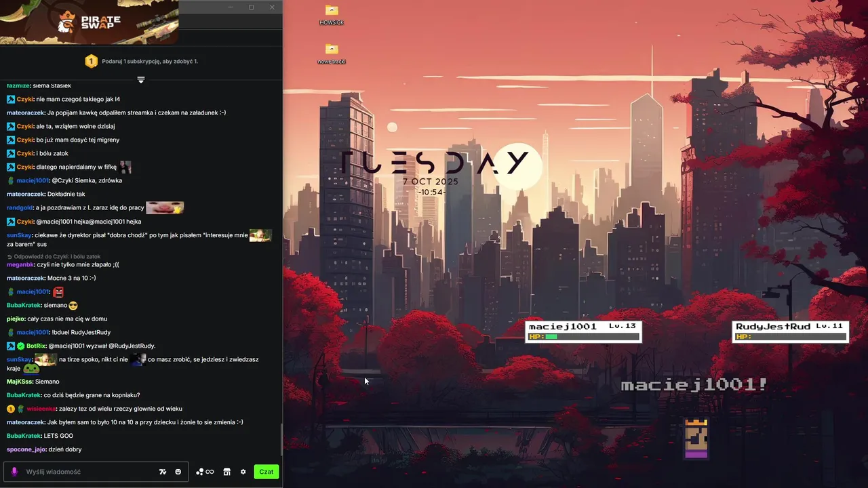Click the purple microphone icon in chat input

(14, 472)
